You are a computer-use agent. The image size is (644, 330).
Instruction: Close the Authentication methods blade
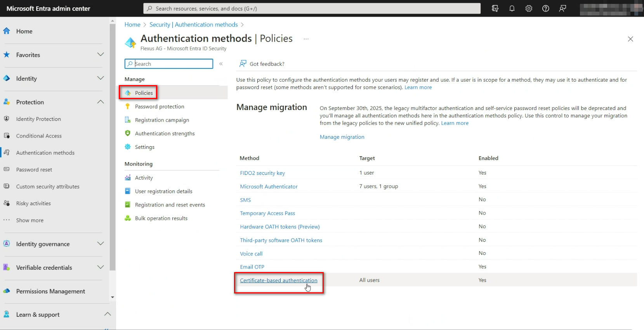click(x=630, y=39)
